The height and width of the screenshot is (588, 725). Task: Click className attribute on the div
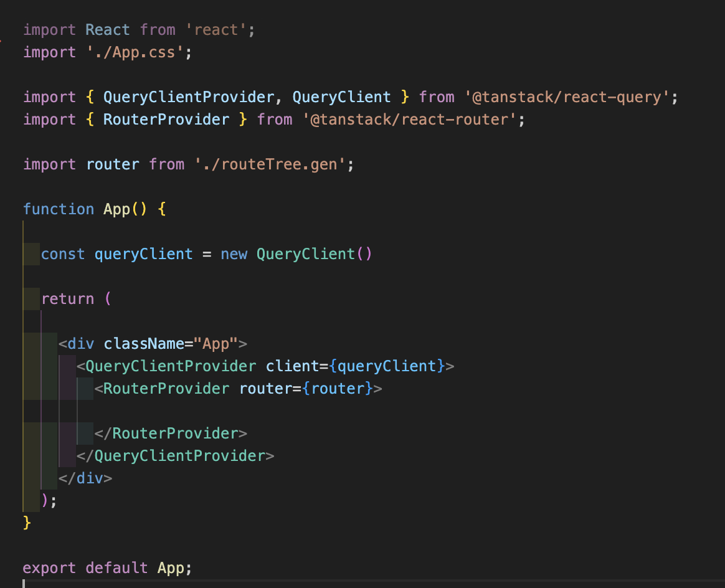(x=144, y=344)
